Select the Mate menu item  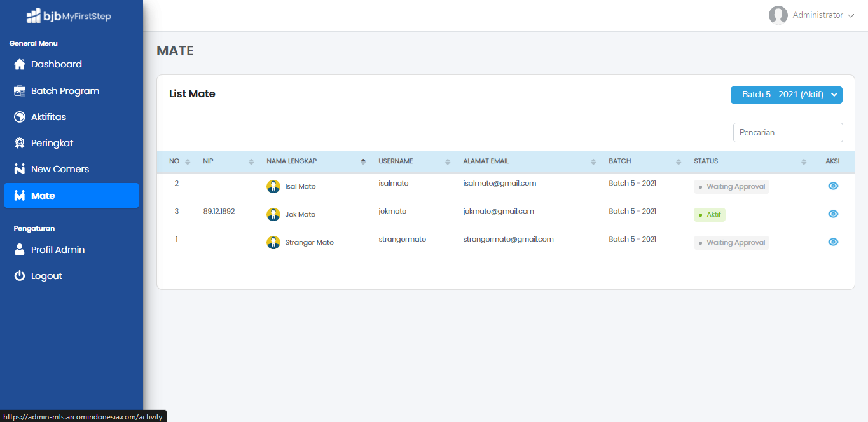coord(71,195)
